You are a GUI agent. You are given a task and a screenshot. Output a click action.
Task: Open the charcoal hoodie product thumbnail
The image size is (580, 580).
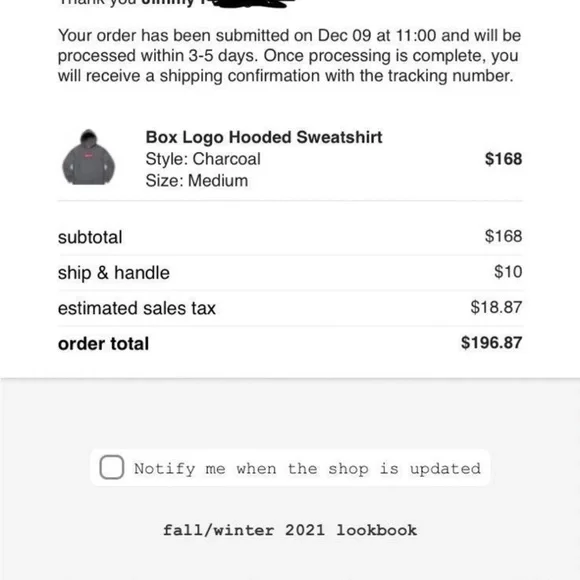pos(88,157)
